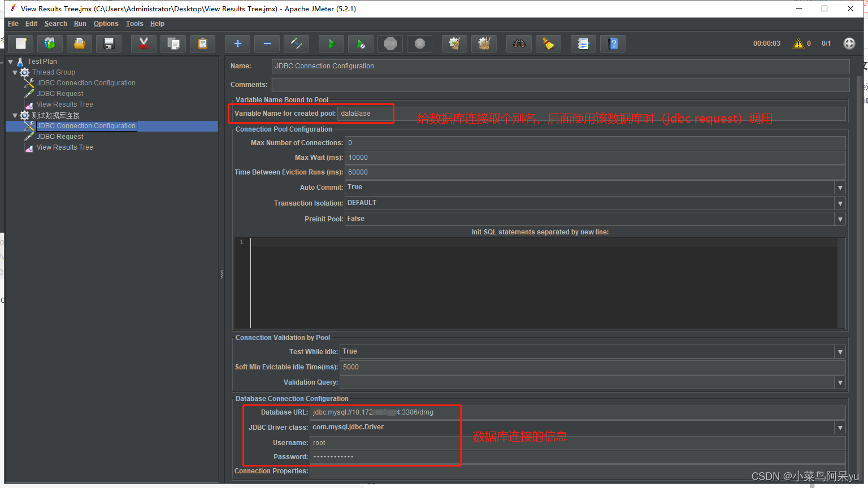Viewport: 868px width, 488px height.
Task: Click the Name input field
Action: 561,66
